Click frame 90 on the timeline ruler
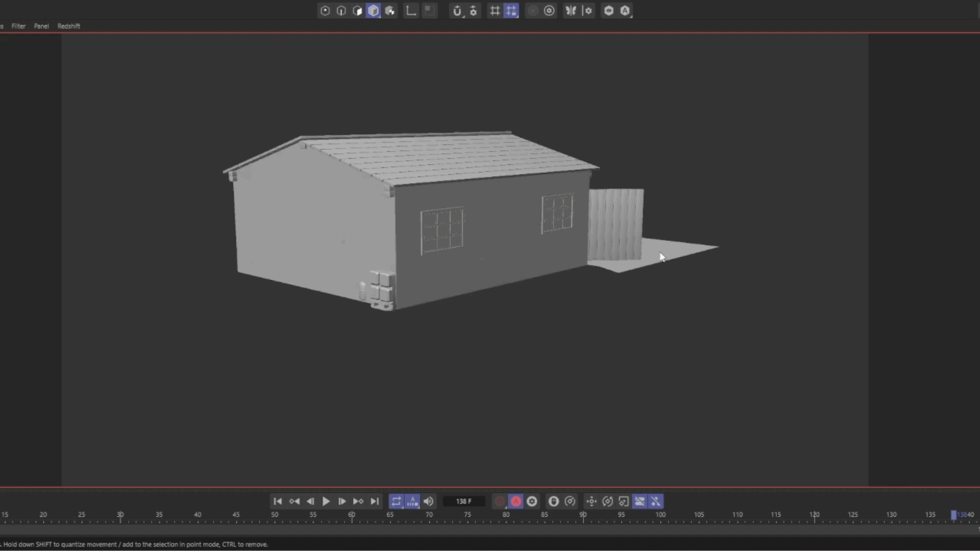The image size is (980, 551). 583,515
